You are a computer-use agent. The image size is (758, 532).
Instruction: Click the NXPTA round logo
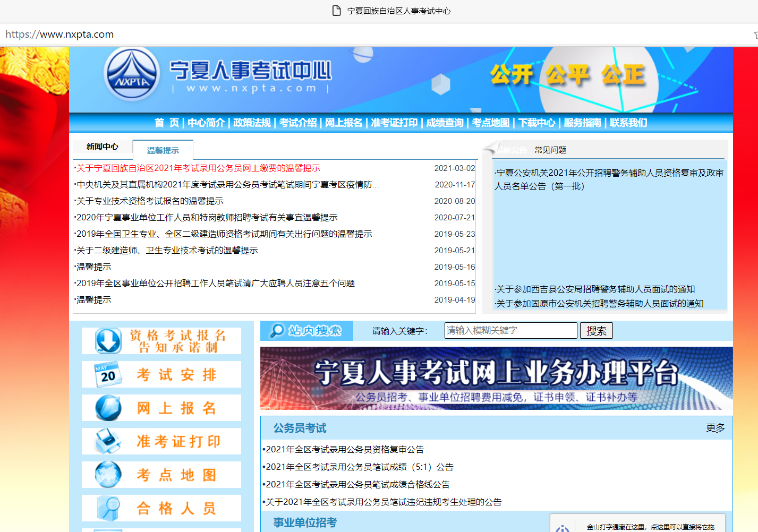point(132,75)
